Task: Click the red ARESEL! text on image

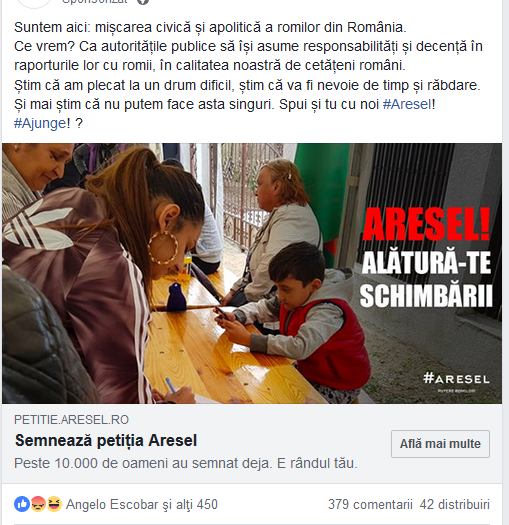Action: [x=426, y=224]
